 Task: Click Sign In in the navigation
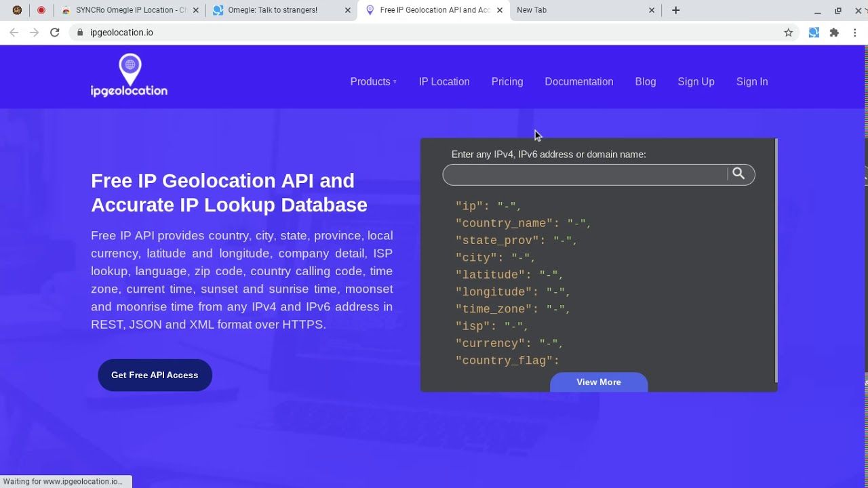pos(752,81)
